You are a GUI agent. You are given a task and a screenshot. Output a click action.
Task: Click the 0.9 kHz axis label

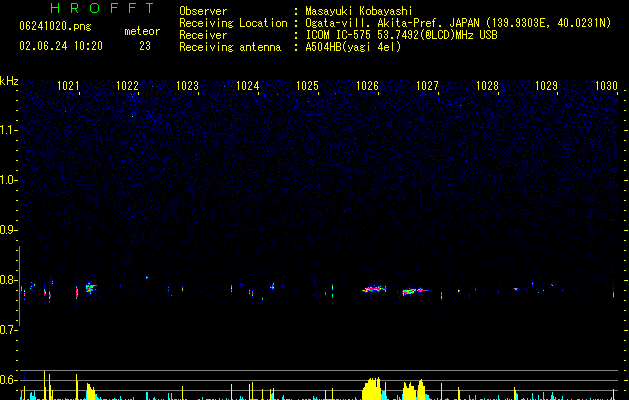(9, 230)
